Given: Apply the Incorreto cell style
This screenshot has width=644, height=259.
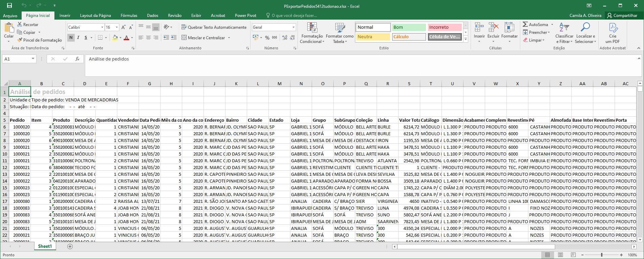Looking at the screenshot, I should coord(445,27).
